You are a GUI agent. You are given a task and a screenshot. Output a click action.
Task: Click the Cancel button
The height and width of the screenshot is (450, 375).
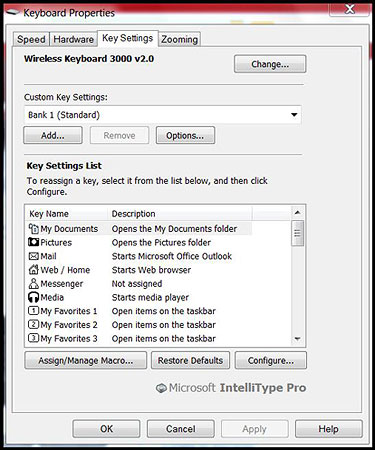point(181,429)
